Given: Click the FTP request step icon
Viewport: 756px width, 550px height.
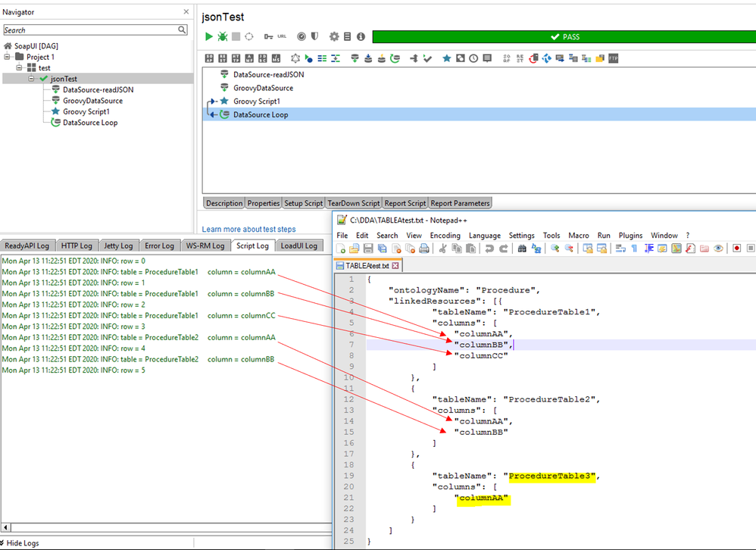Looking at the screenshot, I should 613,58.
